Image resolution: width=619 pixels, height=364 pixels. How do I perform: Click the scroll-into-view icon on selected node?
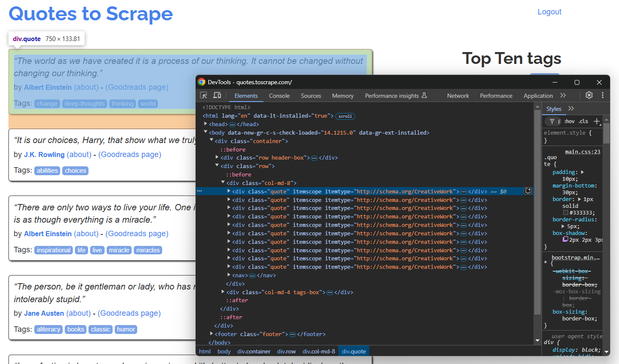click(528, 191)
